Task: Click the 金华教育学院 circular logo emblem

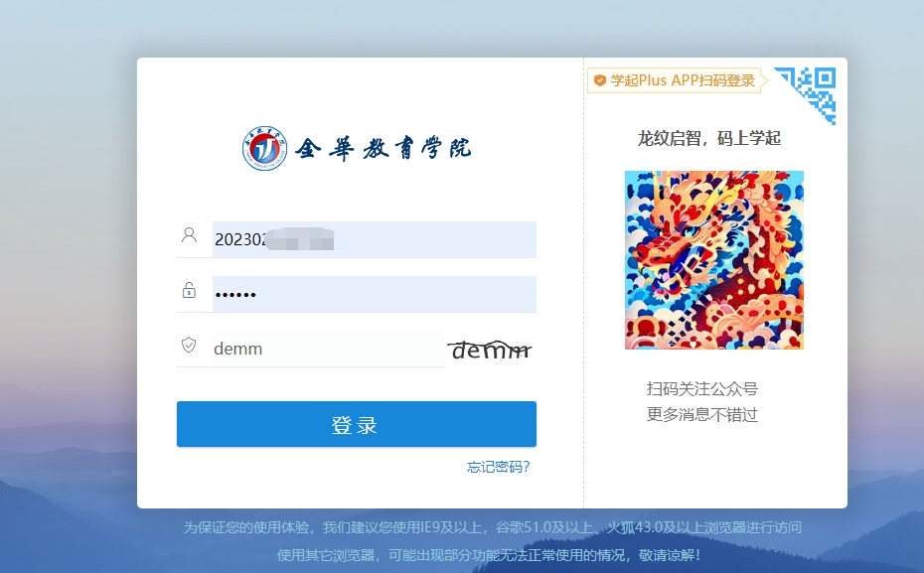Action: tap(265, 149)
